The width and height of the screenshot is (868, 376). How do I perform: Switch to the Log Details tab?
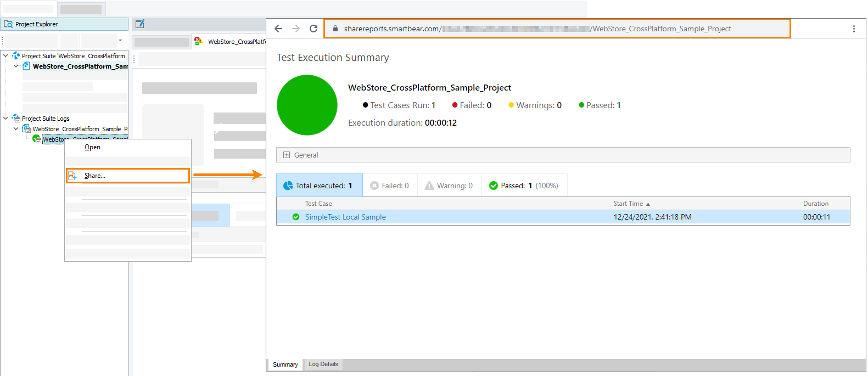323,364
